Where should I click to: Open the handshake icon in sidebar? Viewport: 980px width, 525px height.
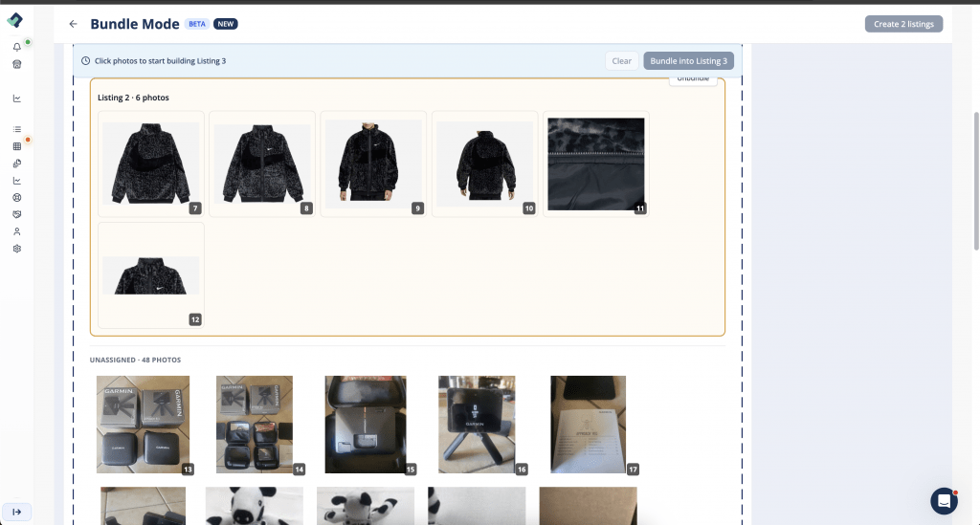pyautogui.click(x=17, y=214)
